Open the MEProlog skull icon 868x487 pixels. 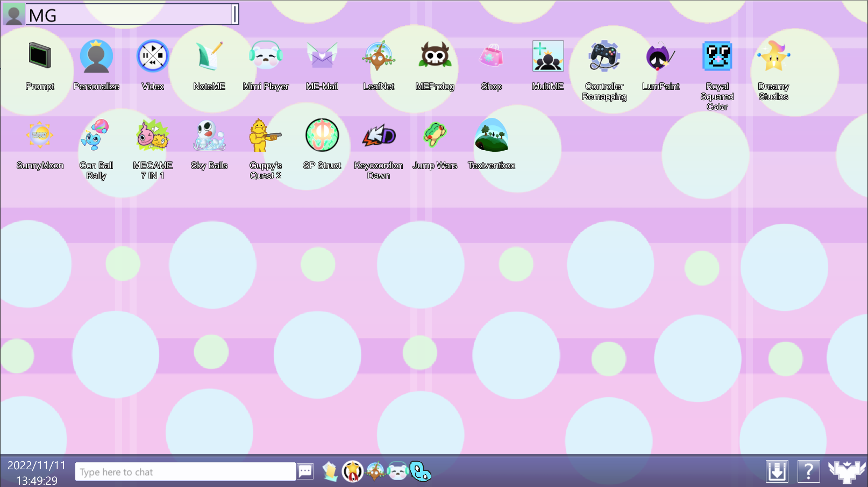pyautogui.click(x=435, y=56)
